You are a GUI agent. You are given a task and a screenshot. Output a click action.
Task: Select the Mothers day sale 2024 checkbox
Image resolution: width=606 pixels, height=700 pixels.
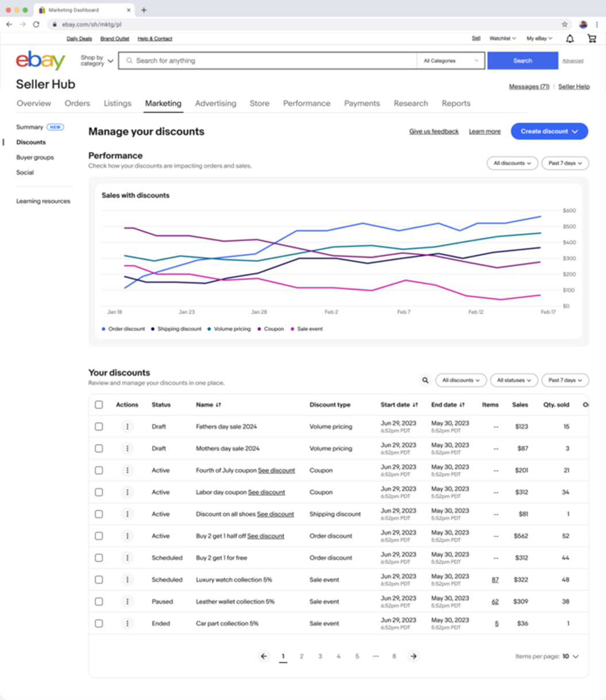(x=99, y=448)
